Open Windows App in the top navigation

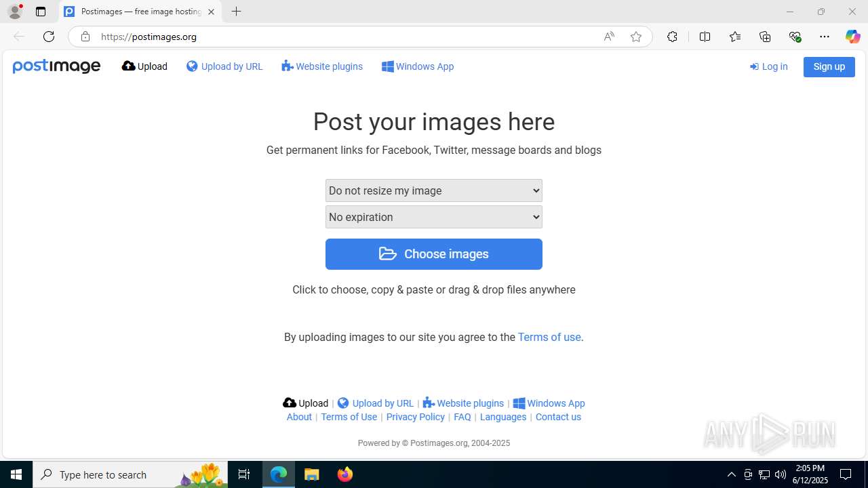tap(418, 66)
